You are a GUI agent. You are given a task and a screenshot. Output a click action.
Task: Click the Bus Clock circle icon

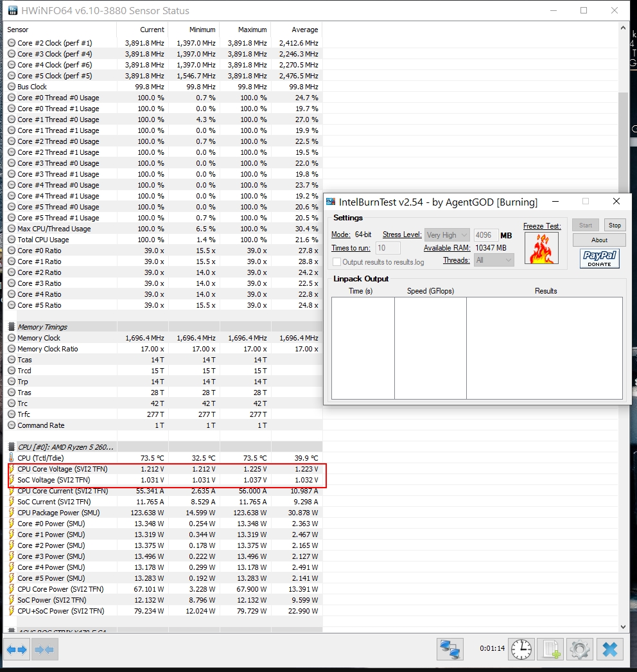[12, 87]
